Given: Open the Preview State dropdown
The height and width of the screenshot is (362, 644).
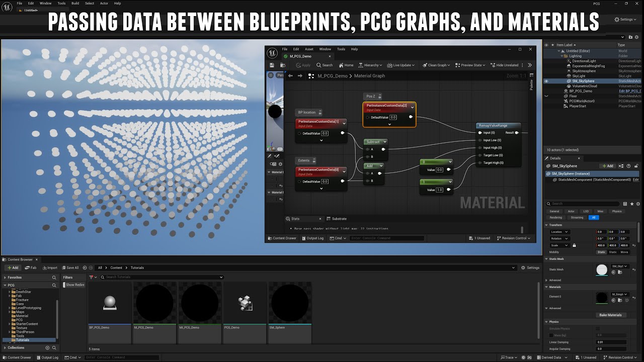Looking at the screenshot, I should [x=471, y=65].
